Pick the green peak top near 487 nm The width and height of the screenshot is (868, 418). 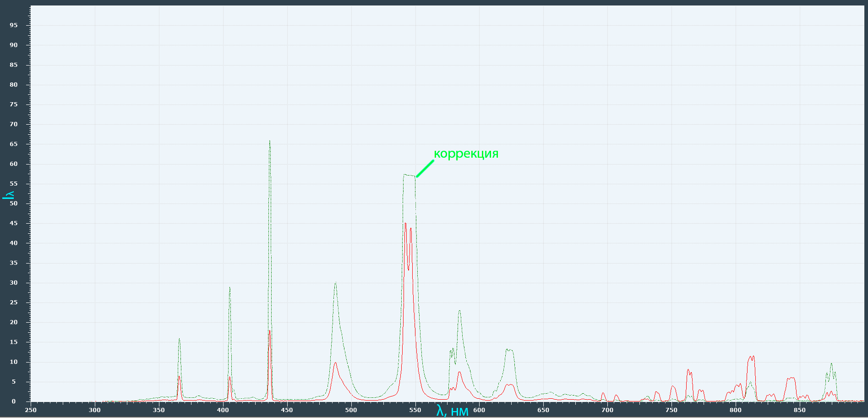click(x=335, y=283)
